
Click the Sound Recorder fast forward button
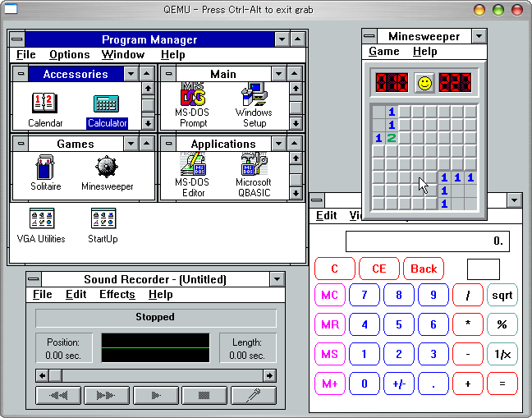(107, 395)
